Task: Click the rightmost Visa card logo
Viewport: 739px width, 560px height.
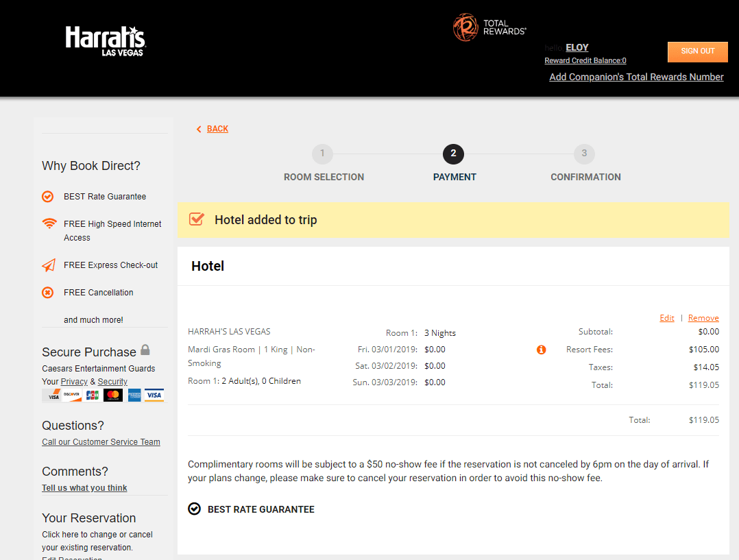Action: click(154, 395)
